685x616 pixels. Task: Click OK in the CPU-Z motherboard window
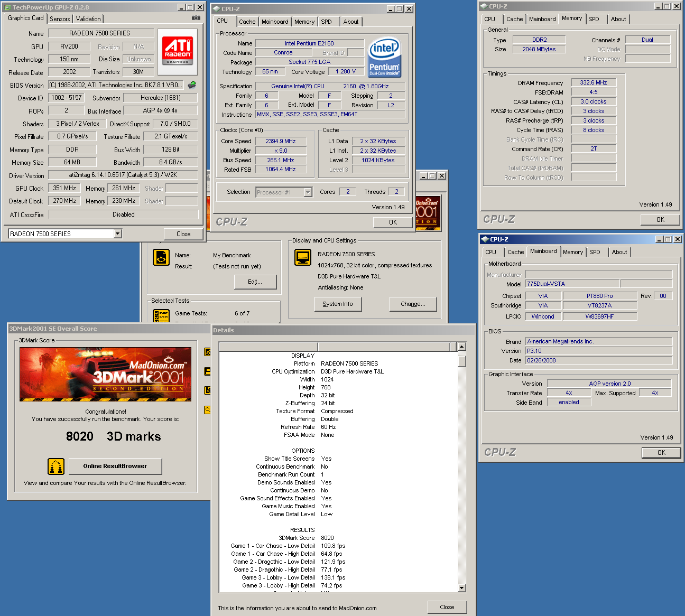(x=661, y=453)
